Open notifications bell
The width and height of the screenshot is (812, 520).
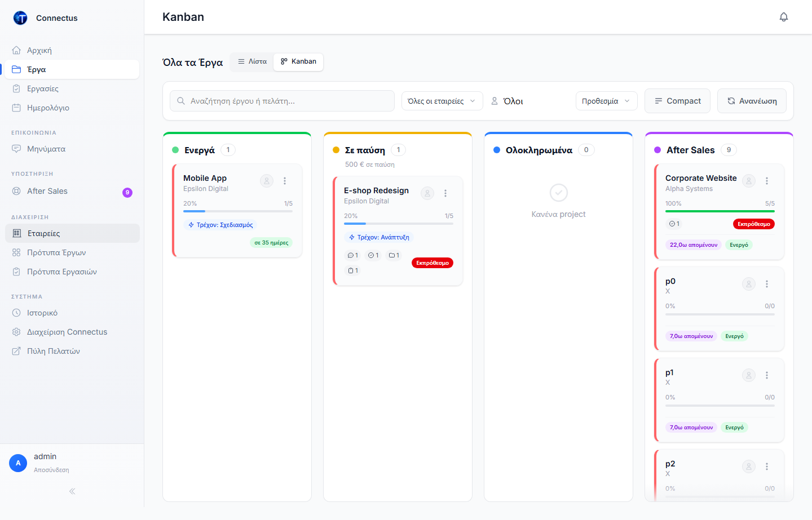784,17
